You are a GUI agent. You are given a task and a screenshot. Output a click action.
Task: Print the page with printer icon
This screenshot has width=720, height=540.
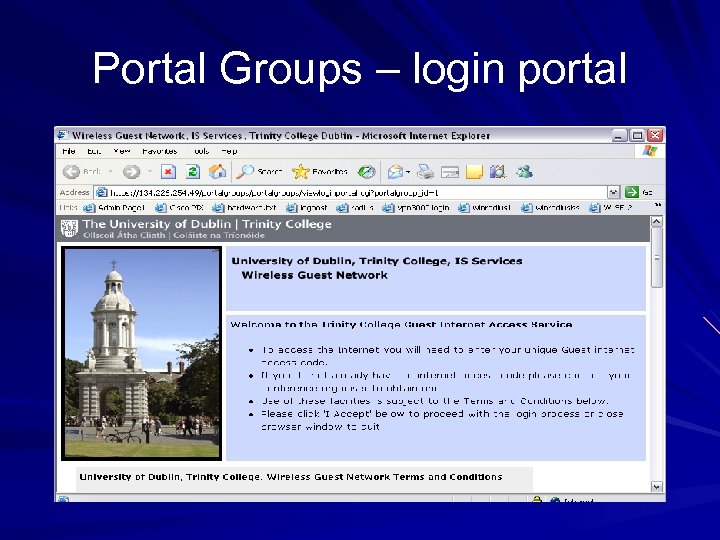click(x=425, y=172)
